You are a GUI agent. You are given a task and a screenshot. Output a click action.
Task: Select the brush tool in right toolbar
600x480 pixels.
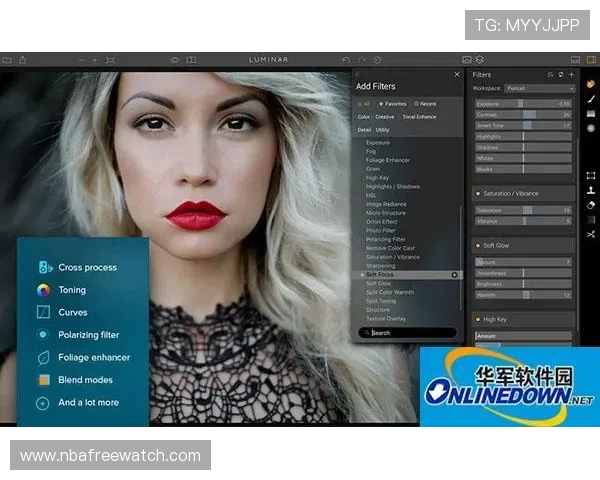(x=591, y=99)
